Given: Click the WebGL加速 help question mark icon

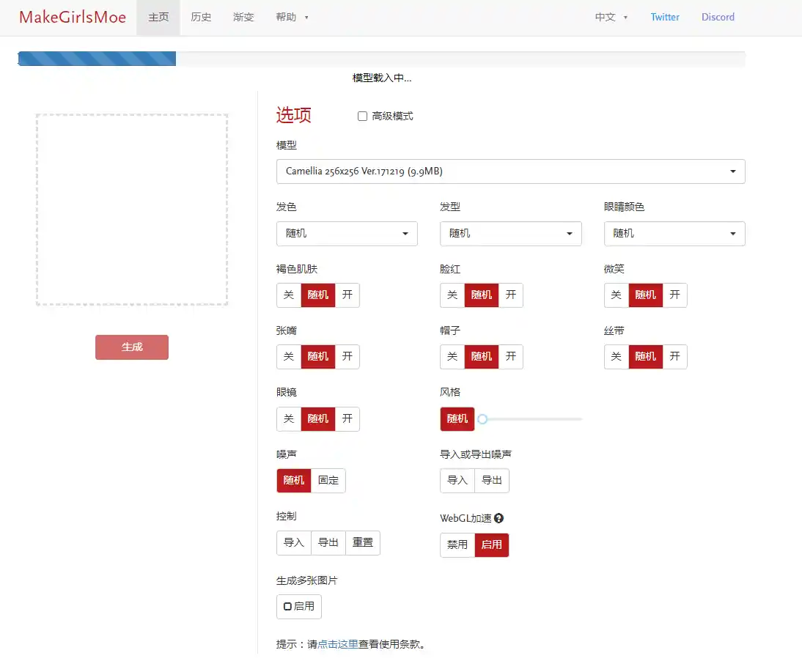Looking at the screenshot, I should (x=499, y=518).
